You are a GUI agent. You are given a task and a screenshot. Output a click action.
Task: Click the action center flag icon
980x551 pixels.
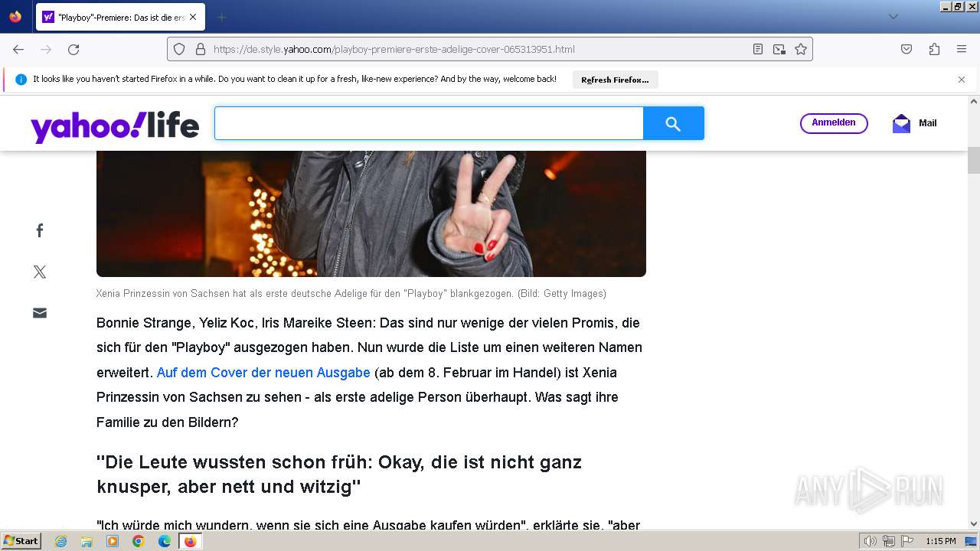click(907, 541)
